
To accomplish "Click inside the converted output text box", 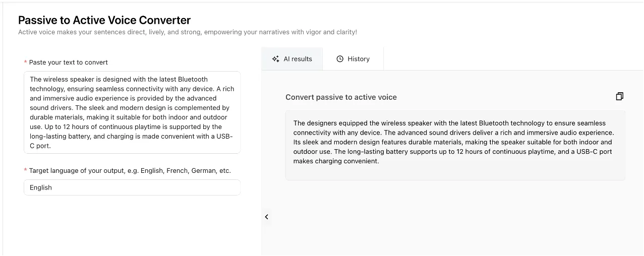I will click(455, 145).
